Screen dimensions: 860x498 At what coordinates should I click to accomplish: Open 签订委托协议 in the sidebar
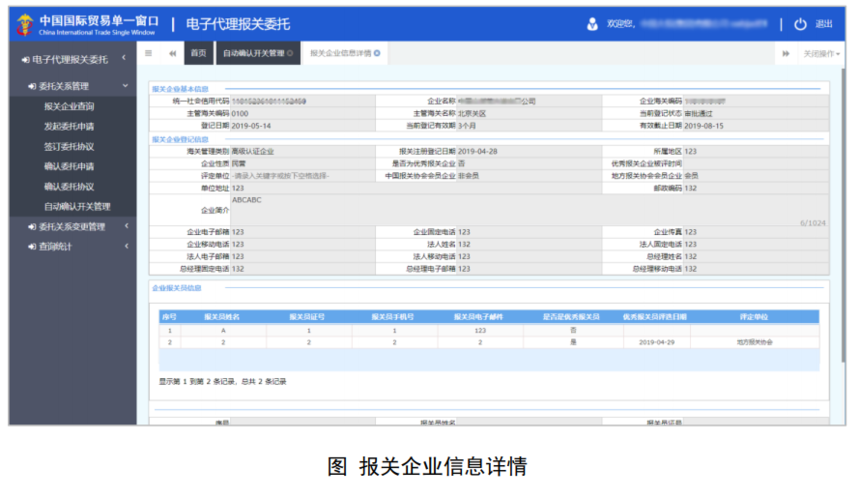69,146
